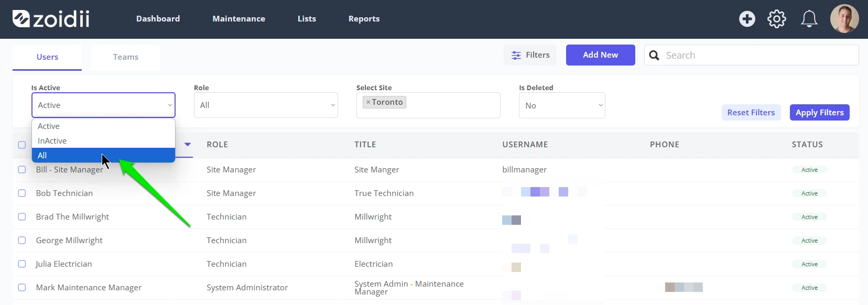Sort by TITLE column header
The height and width of the screenshot is (305, 868).
[365, 145]
